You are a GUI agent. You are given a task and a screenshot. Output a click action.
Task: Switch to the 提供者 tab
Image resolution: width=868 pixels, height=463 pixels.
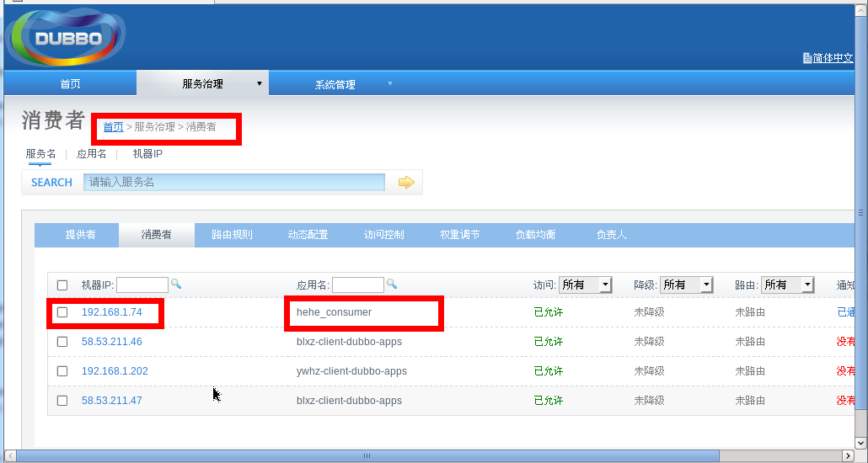80,235
